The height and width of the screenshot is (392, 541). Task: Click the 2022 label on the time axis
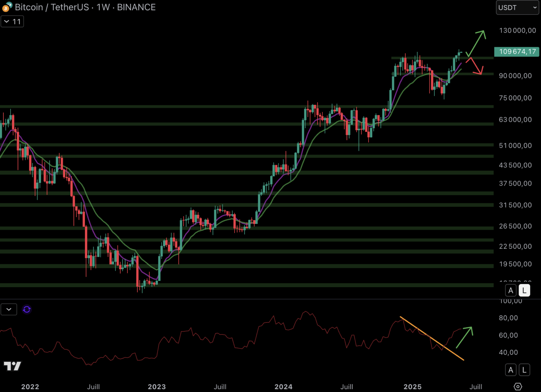point(30,387)
